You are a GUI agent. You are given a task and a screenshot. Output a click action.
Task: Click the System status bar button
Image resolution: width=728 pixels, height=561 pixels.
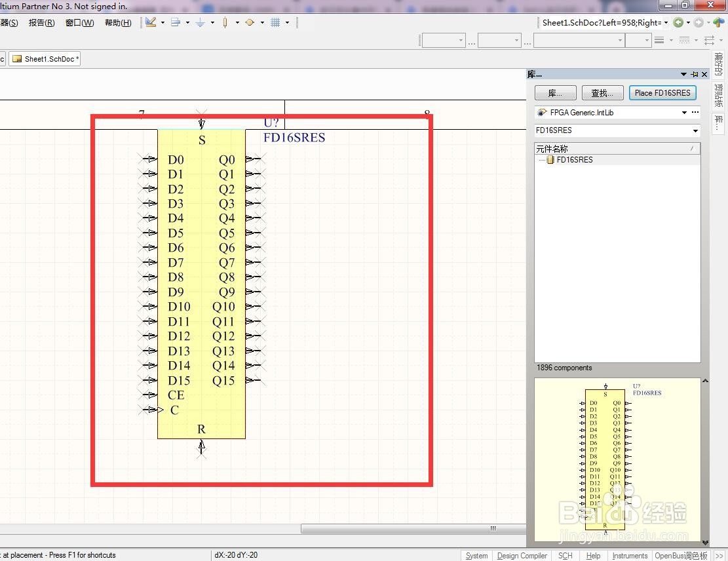(x=476, y=555)
